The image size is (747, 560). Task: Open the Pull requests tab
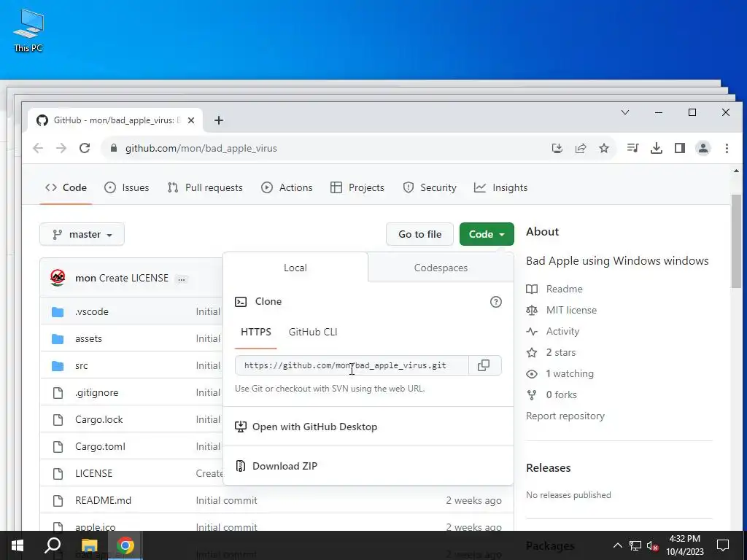(x=205, y=187)
